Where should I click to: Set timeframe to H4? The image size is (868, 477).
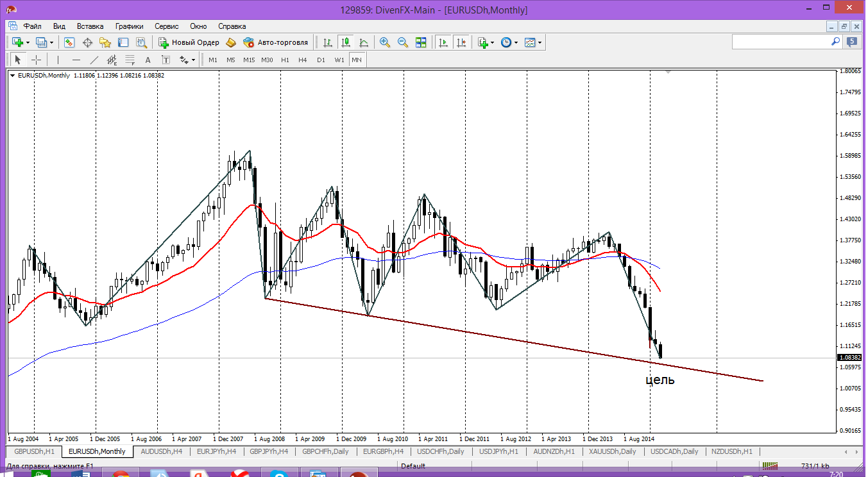coord(303,60)
